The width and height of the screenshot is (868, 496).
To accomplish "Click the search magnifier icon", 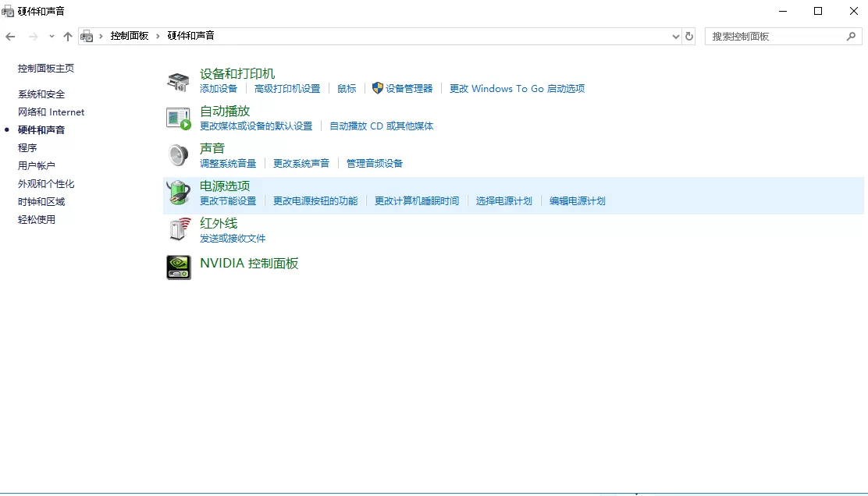I will (x=852, y=37).
